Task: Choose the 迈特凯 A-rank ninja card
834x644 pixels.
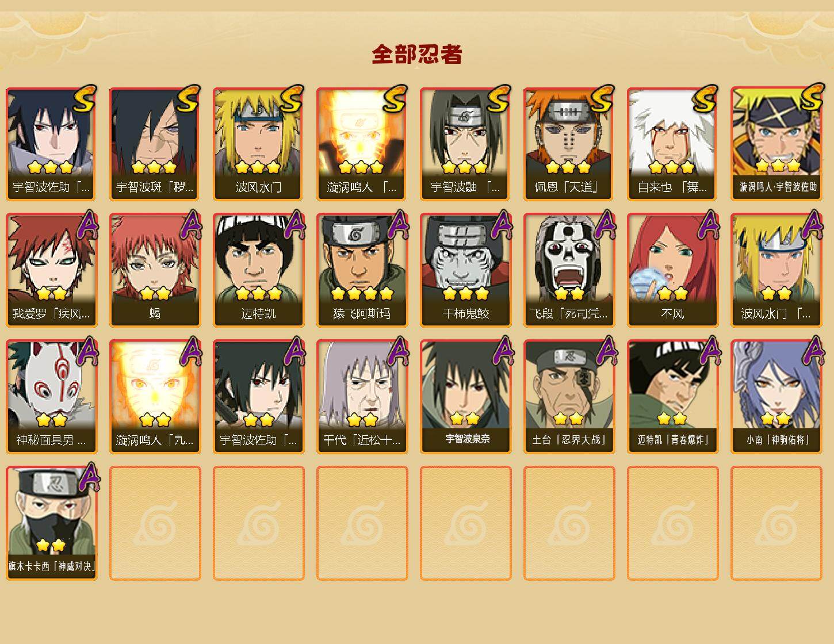Action: 259,270
